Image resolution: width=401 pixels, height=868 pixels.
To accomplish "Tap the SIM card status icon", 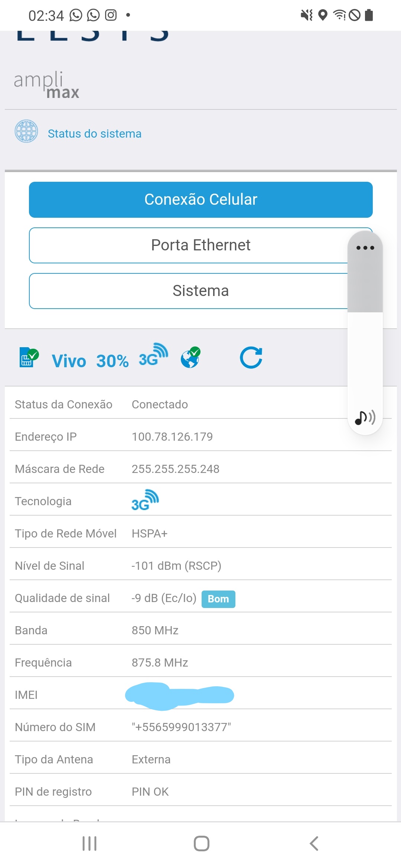I will [29, 358].
